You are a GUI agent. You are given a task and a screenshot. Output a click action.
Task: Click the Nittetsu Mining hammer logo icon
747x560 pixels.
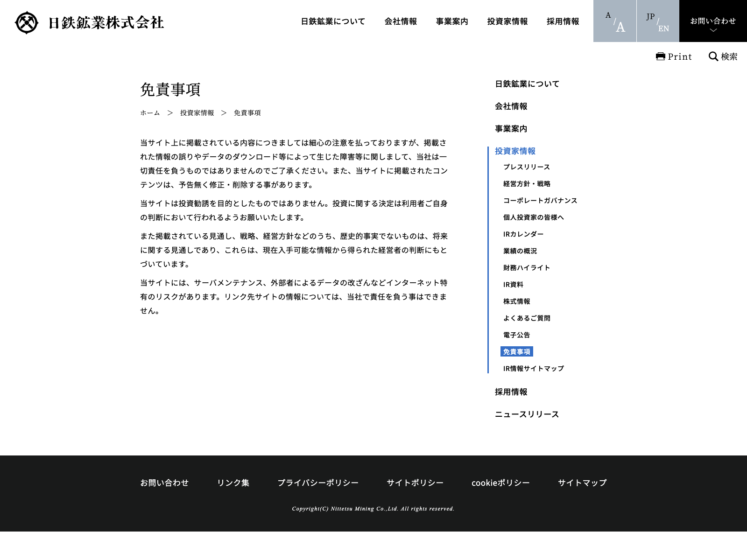(x=27, y=22)
